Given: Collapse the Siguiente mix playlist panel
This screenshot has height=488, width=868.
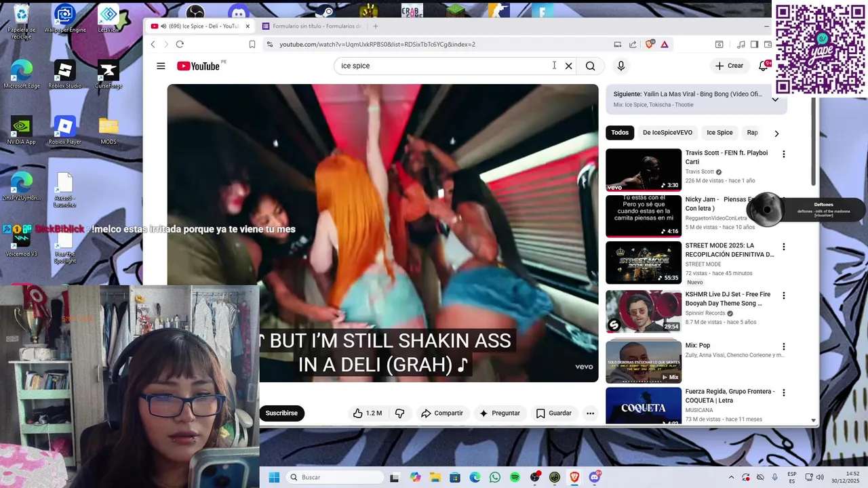Looking at the screenshot, I should 775,99.
